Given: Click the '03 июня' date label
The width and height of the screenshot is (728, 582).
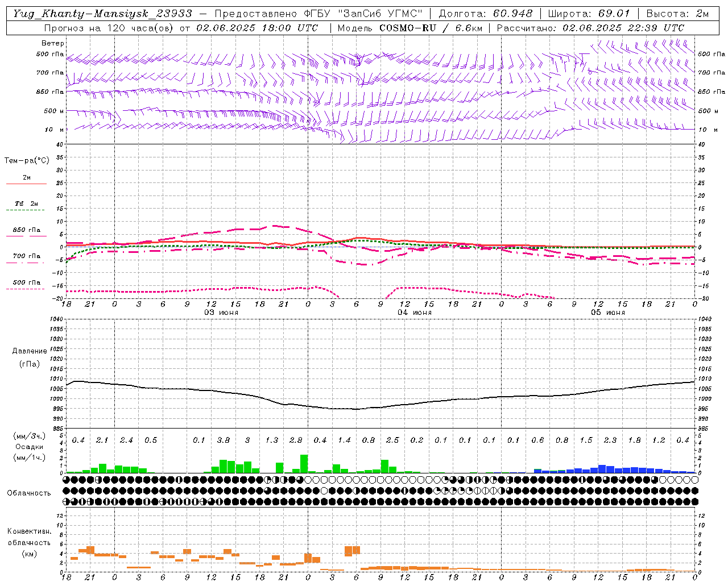Looking at the screenshot, I should 221,313.
